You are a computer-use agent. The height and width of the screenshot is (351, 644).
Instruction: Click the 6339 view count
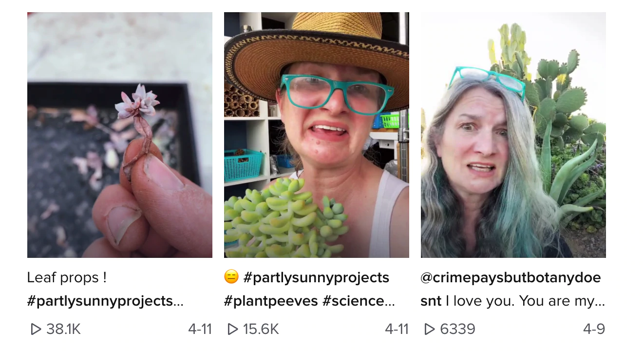tap(457, 330)
